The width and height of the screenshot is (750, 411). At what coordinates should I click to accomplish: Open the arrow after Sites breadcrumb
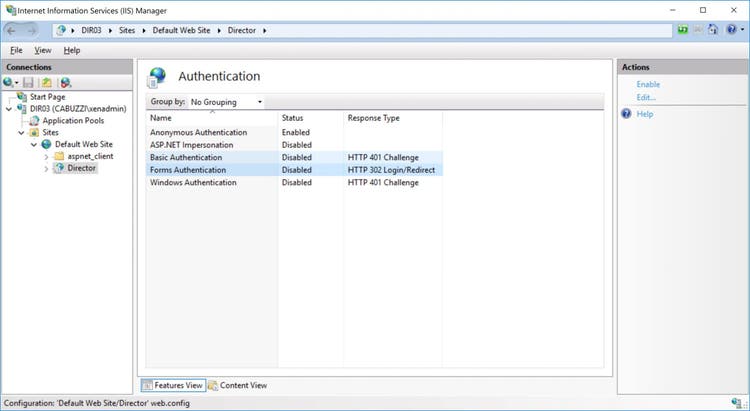tap(144, 30)
